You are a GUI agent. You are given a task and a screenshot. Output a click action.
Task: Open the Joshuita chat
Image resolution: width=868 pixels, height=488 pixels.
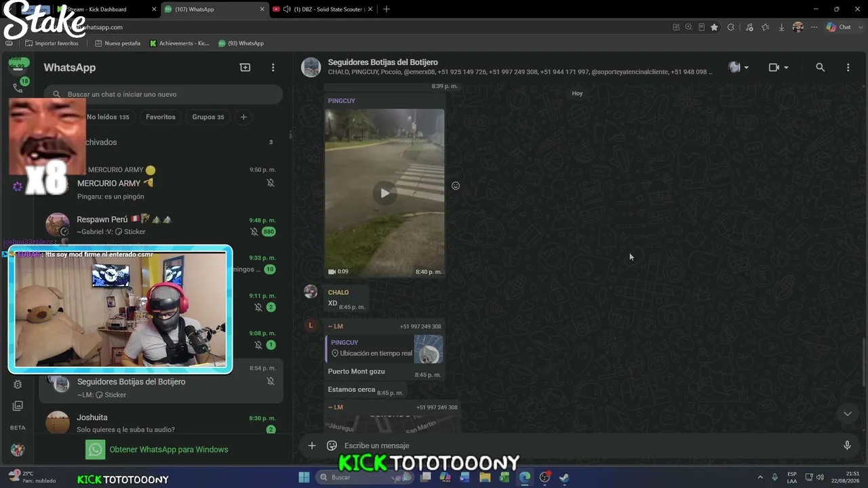pyautogui.click(x=163, y=423)
